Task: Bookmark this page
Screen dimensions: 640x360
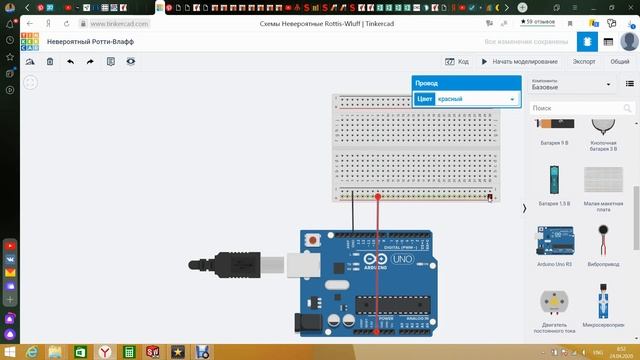Action: coord(570,24)
